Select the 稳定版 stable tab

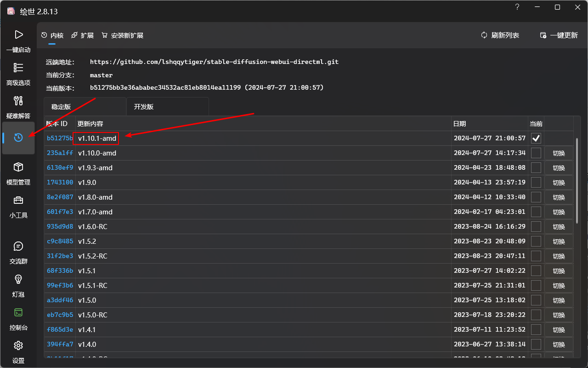(85, 107)
